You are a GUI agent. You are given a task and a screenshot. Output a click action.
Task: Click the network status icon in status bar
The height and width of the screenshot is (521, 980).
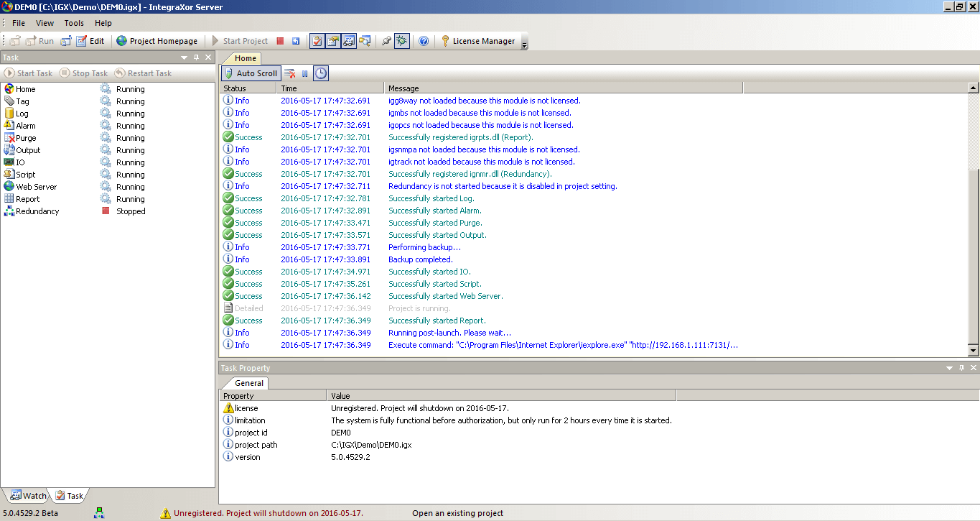(x=99, y=513)
